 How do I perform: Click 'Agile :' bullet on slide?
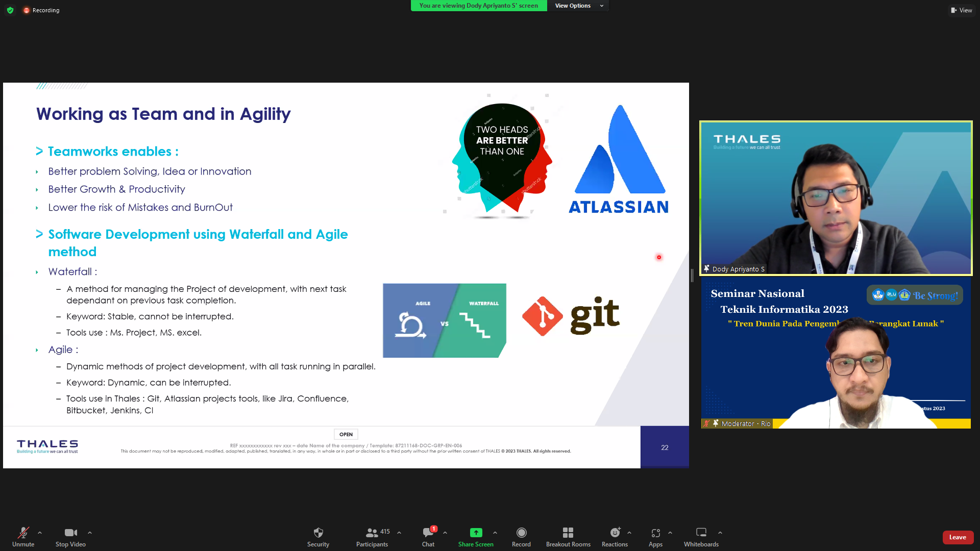(63, 349)
